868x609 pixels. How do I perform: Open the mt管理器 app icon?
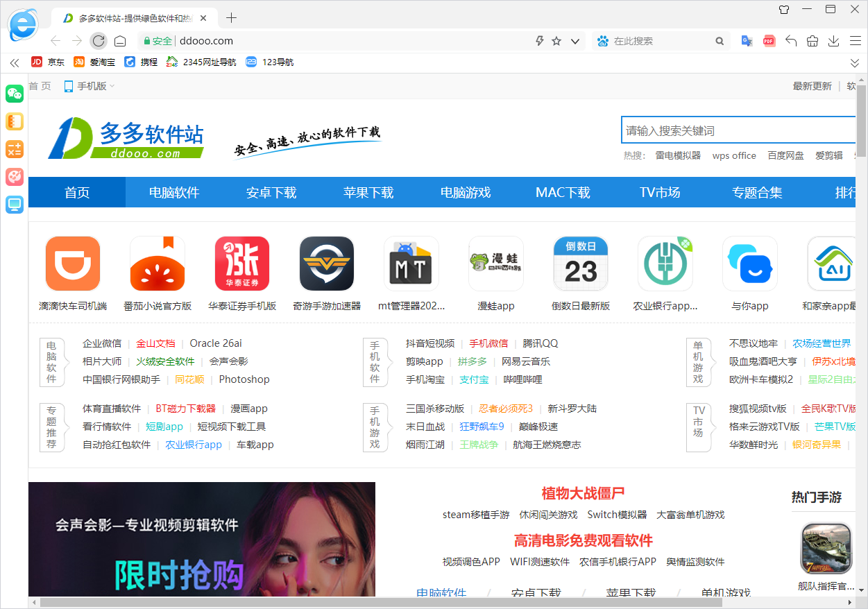pyautogui.click(x=411, y=264)
